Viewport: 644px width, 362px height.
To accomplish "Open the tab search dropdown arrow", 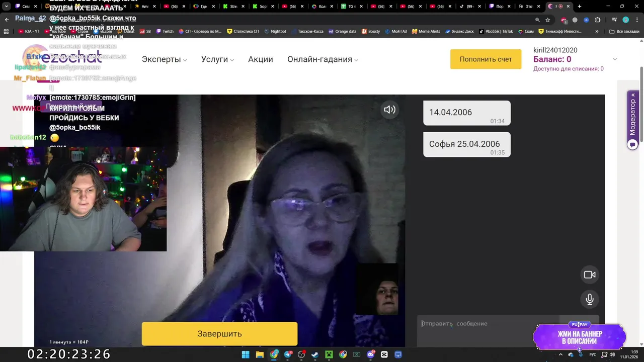I will click(x=6, y=7).
